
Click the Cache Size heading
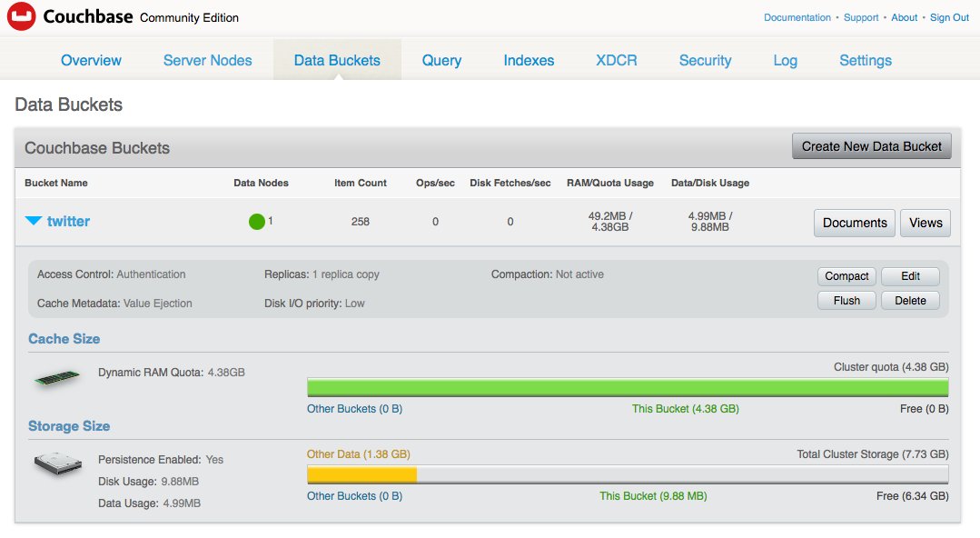(x=64, y=338)
